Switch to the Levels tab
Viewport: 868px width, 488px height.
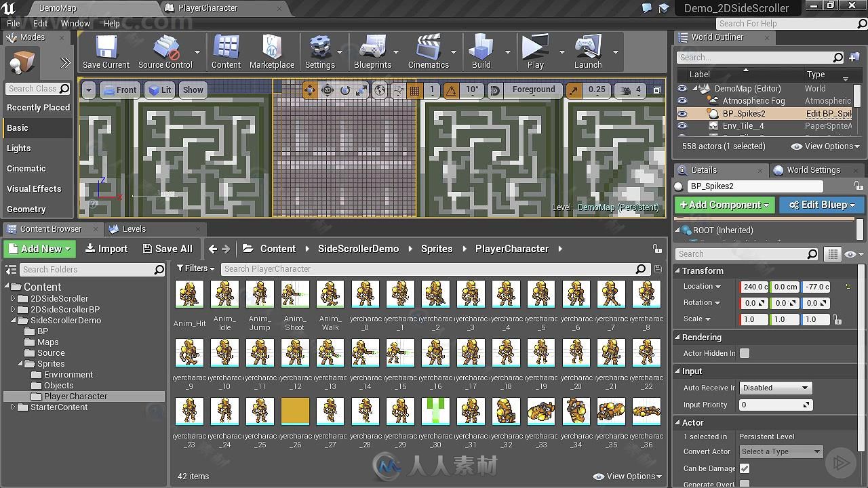pyautogui.click(x=134, y=229)
